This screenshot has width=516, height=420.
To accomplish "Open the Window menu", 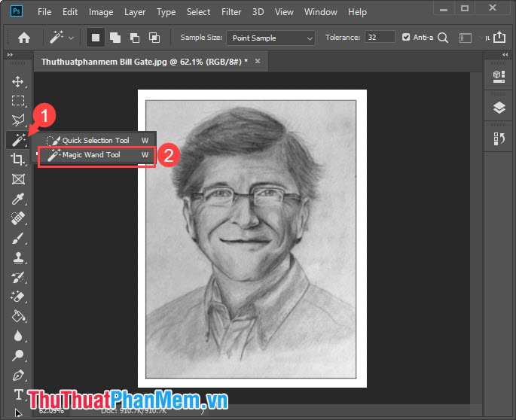I will pos(321,12).
